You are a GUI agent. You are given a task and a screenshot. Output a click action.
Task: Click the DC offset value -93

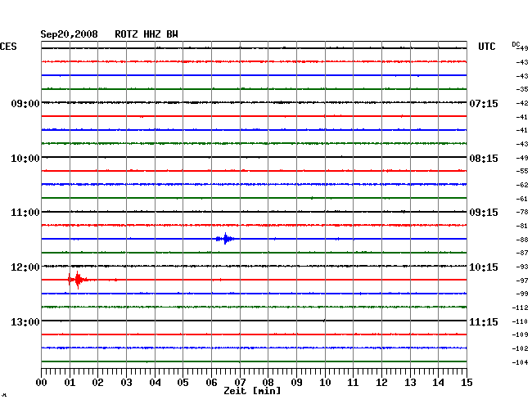point(522,267)
